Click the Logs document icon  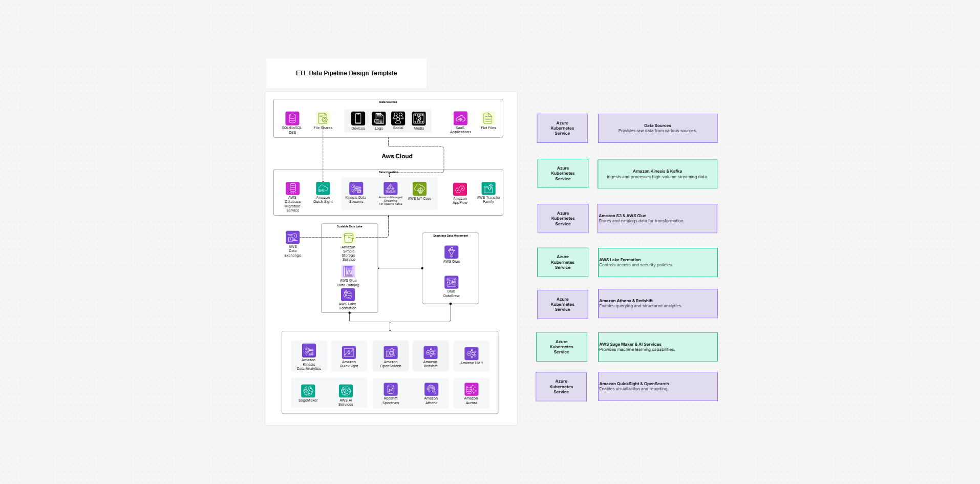(x=379, y=118)
